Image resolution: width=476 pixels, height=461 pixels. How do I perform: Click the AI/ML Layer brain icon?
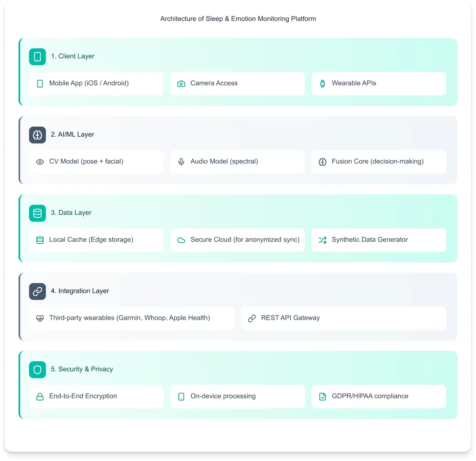pos(37,135)
